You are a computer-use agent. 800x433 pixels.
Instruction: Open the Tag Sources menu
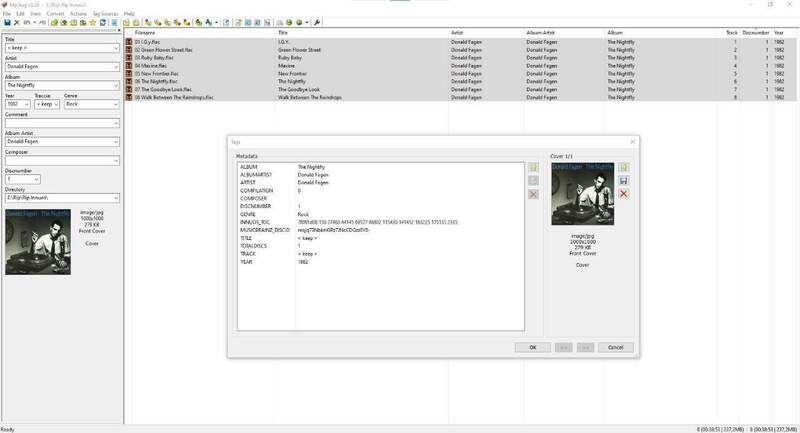105,13
